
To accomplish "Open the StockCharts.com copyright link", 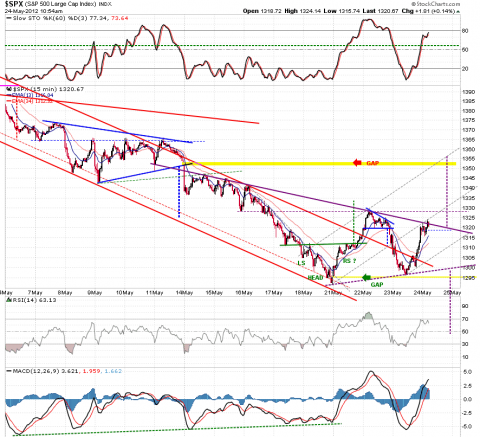I will (436, 4).
